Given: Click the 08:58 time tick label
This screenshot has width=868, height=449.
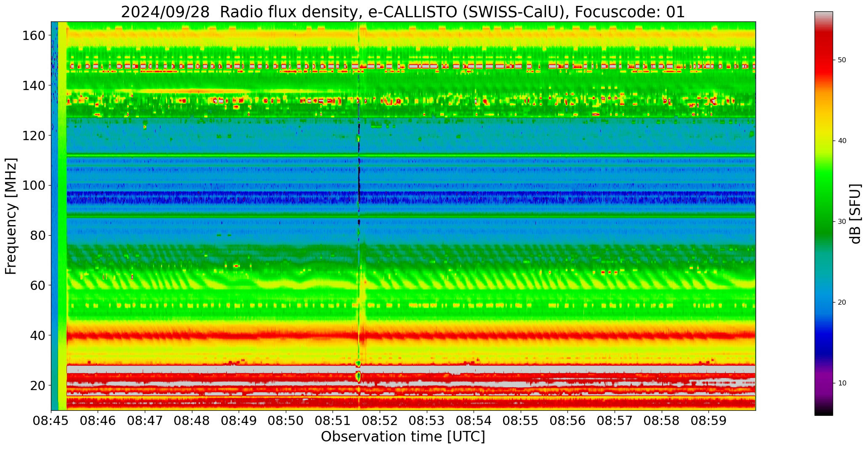Looking at the screenshot, I should tap(662, 421).
